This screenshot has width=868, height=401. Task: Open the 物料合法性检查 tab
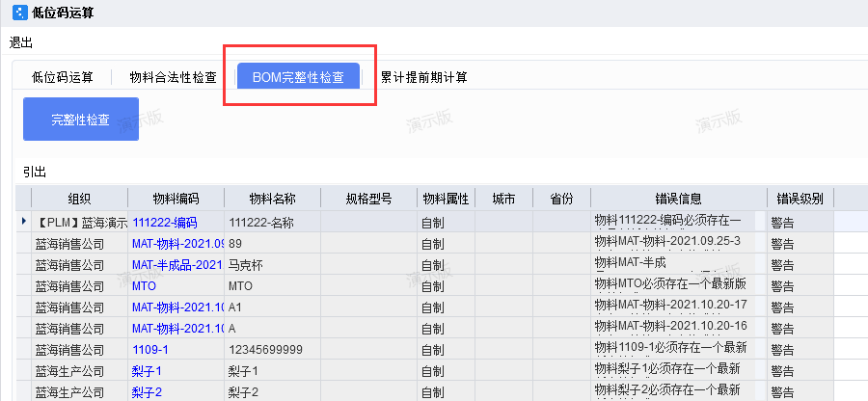coord(173,77)
